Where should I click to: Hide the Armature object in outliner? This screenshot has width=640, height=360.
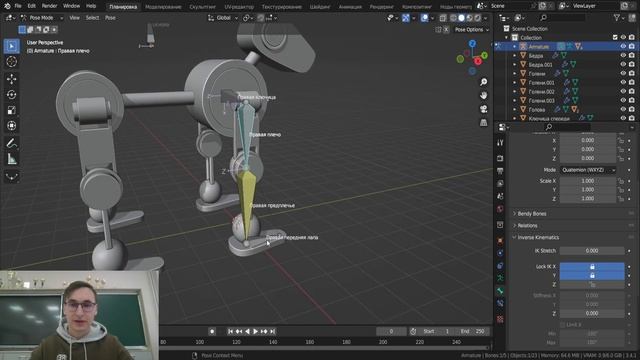tap(623, 47)
